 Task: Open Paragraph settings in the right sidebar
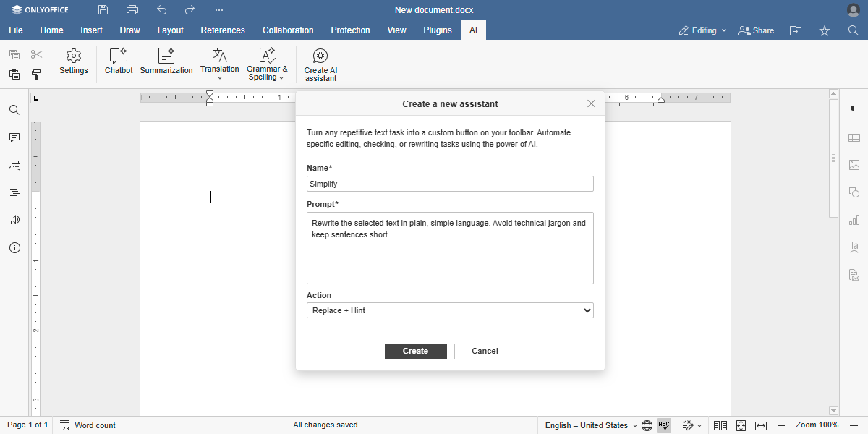[854, 110]
